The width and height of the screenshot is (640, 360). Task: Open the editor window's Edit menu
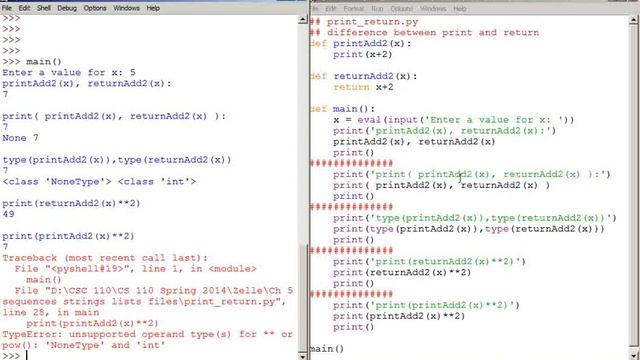331,8
